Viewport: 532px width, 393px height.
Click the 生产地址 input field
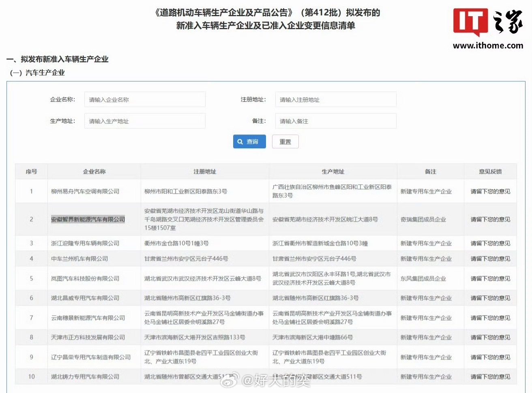[145, 121]
